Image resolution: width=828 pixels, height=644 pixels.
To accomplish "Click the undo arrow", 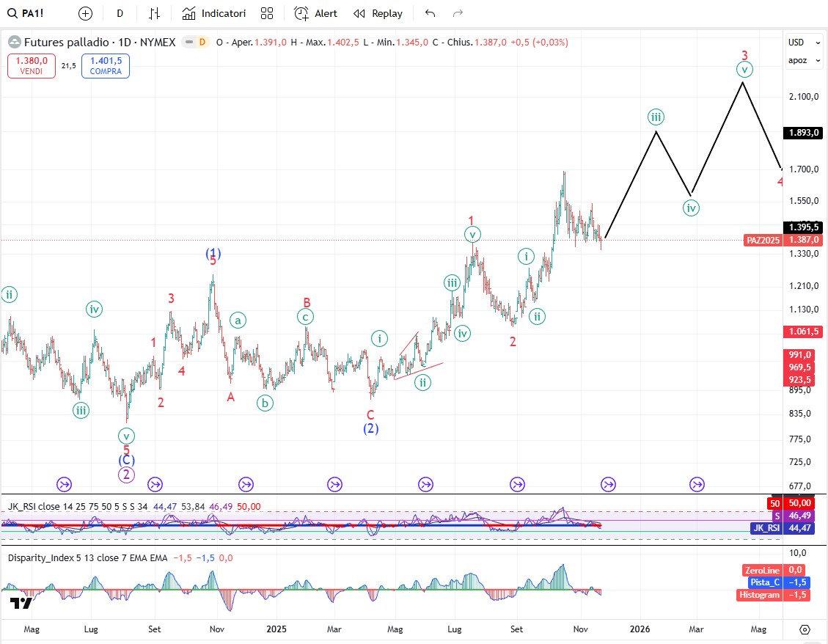I will pos(430,13).
